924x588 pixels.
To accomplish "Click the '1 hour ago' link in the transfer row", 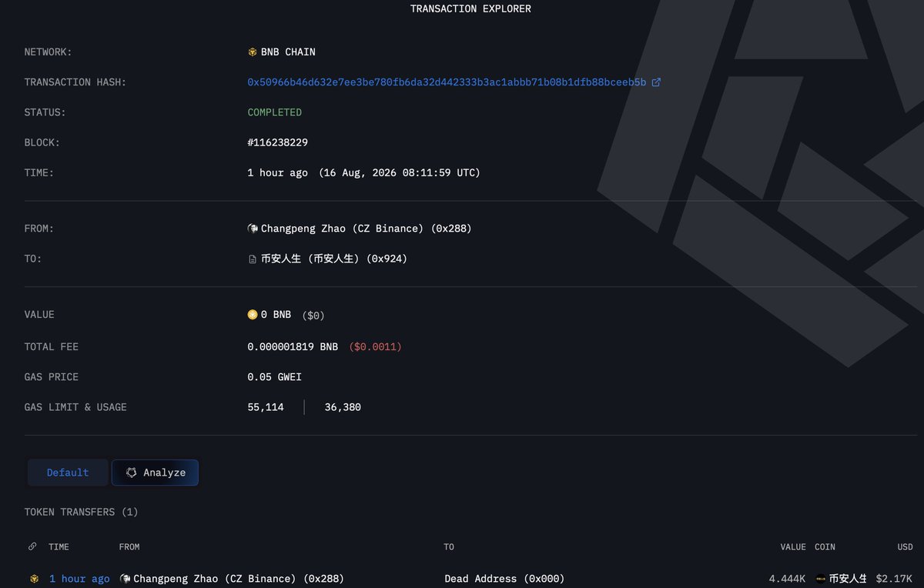I will (x=79, y=579).
